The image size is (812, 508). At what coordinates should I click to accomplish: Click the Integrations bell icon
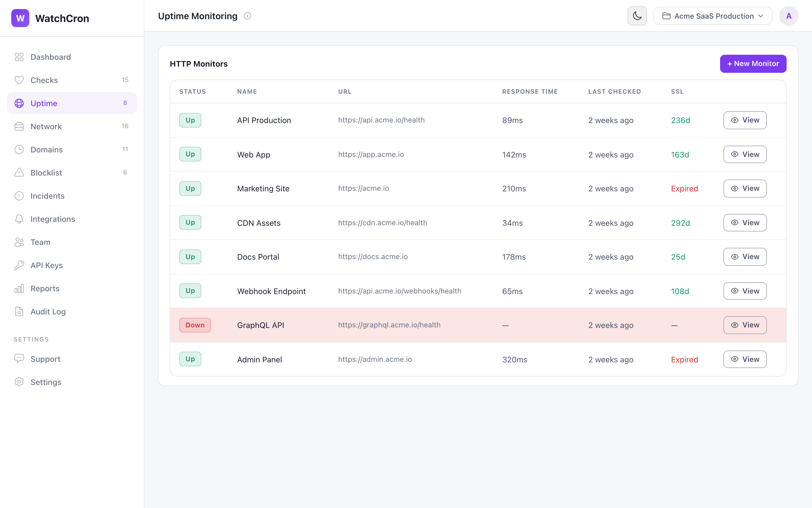[x=19, y=219]
